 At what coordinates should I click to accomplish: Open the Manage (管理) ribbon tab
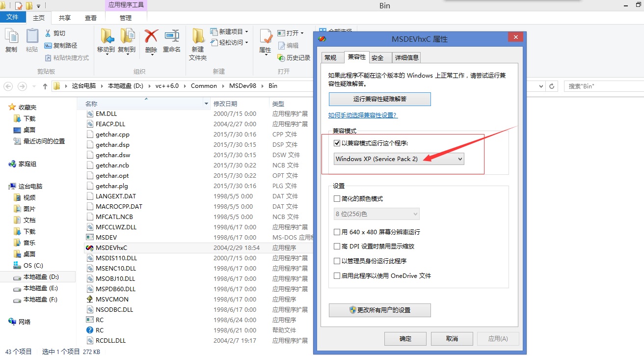[126, 18]
